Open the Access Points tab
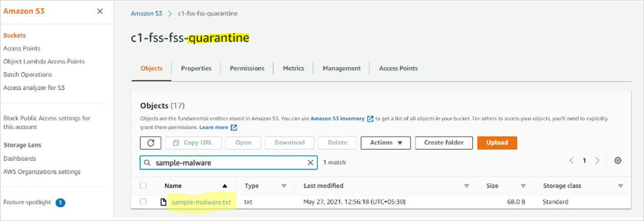This screenshot has height=221, width=644. click(398, 68)
